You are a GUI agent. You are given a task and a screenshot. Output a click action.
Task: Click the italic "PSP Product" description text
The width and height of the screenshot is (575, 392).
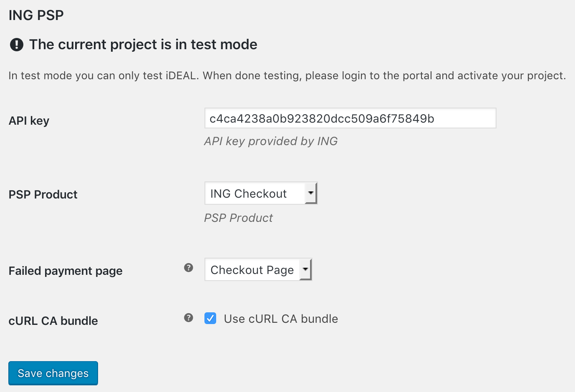click(x=238, y=218)
